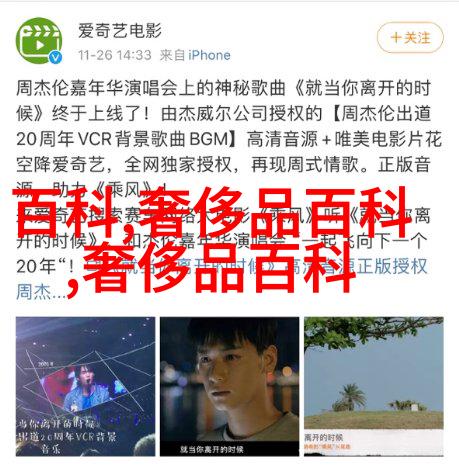Image resolution: width=459 pixels, height=466 pixels.
Task: Open the middle thumbnail of young man
Action: [229, 386]
